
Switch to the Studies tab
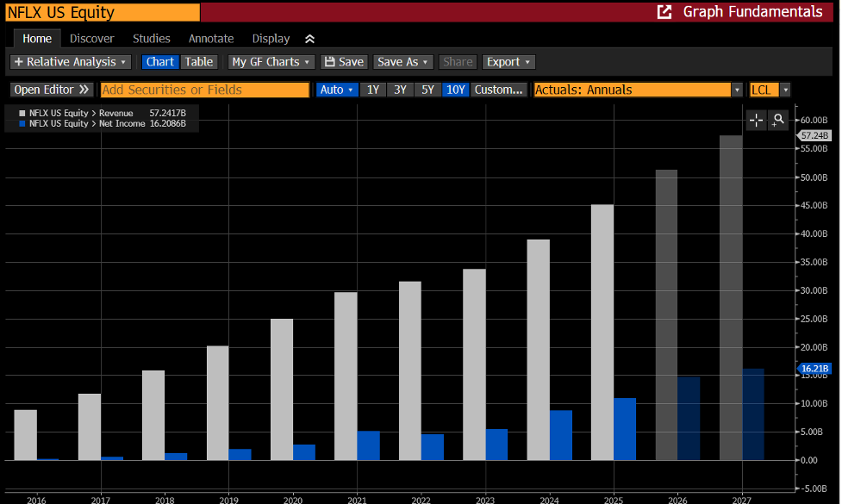click(x=152, y=39)
